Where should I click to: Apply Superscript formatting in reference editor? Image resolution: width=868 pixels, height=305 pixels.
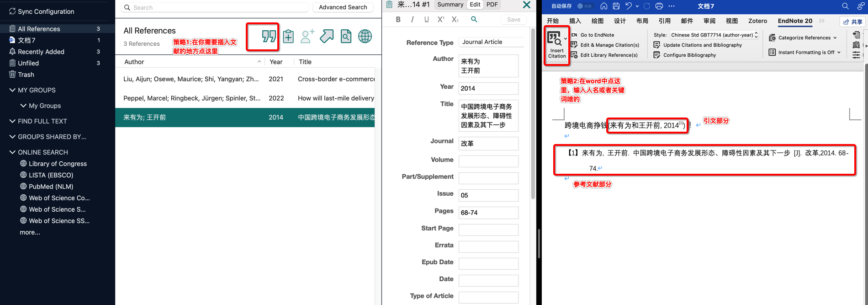pyautogui.click(x=440, y=19)
